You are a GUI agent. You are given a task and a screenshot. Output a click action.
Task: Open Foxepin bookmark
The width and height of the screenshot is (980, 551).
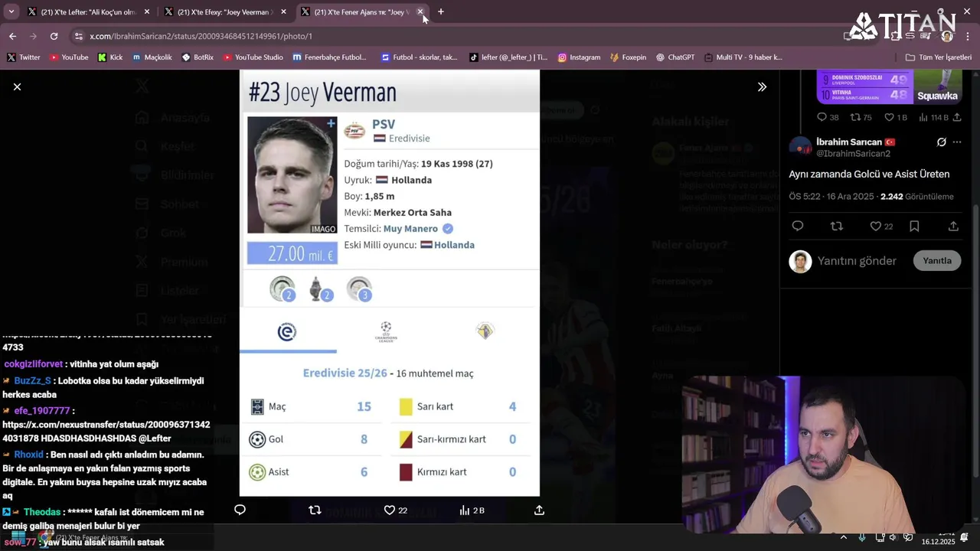pyautogui.click(x=629, y=57)
